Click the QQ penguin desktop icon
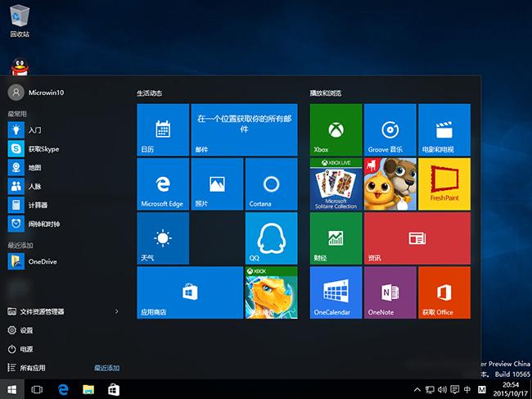This screenshot has width=532, height=399. pyautogui.click(x=20, y=67)
